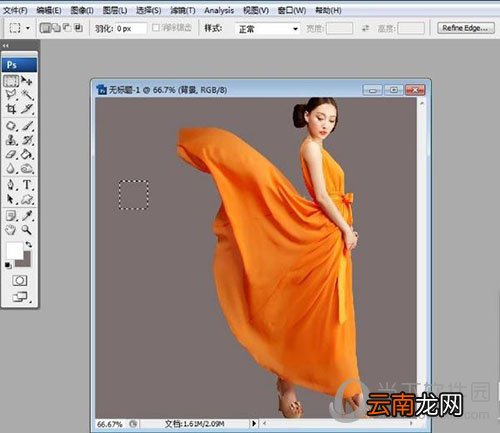Select the Lasso tool
This screenshot has width=500, height=433.
coord(11,95)
